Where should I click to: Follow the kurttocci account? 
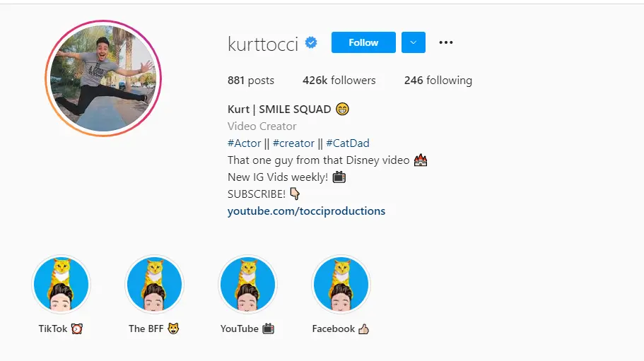(x=363, y=42)
